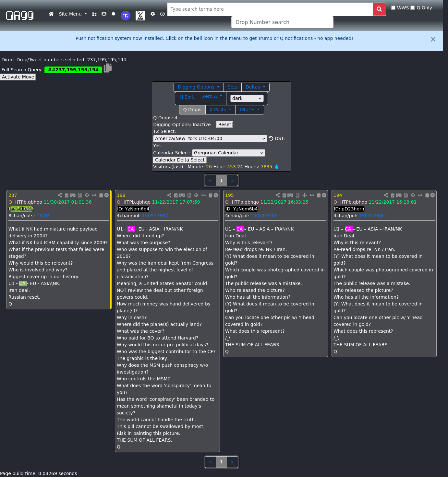Select page 1 in bottom pagination
448x477 pixels.
coord(221,462)
